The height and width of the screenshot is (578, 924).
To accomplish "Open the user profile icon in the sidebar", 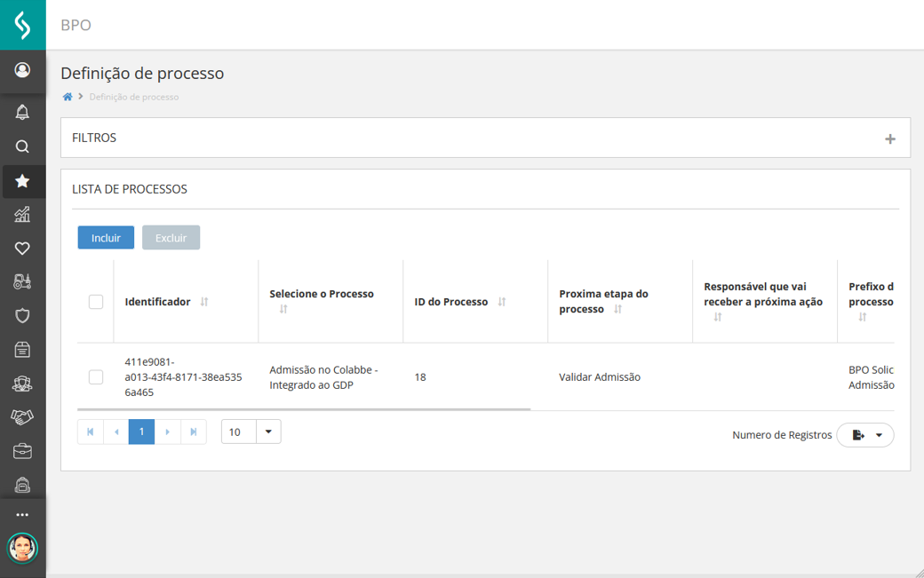I will tap(22, 70).
